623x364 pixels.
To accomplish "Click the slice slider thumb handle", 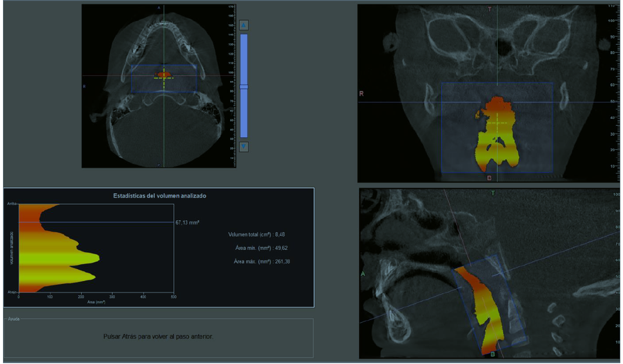I will [244, 87].
